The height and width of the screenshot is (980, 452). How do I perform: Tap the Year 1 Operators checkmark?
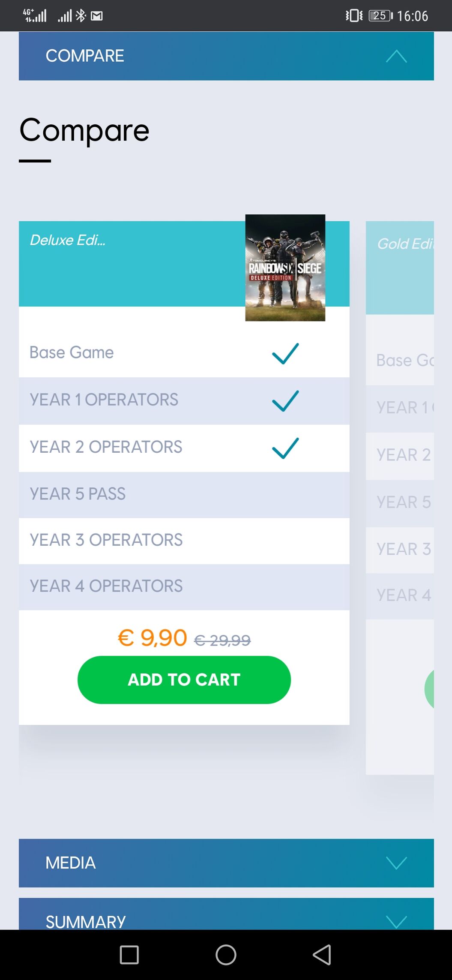285,401
